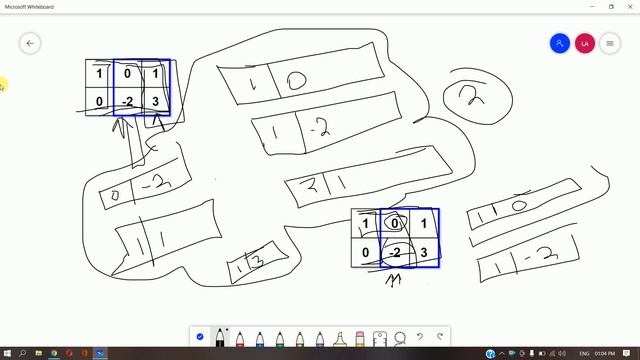Select the pen right of the green pen
640x360 pixels.
[x=300, y=339]
